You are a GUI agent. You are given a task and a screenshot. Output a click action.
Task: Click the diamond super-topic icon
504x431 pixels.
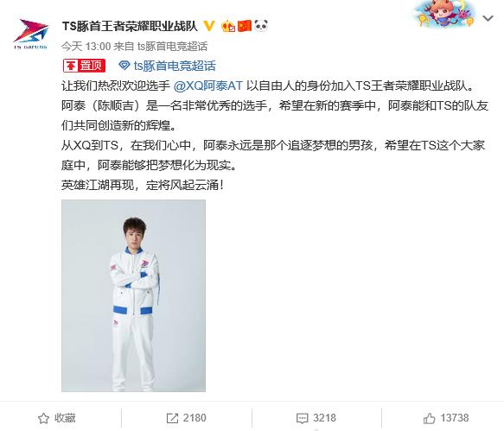(124, 66)
